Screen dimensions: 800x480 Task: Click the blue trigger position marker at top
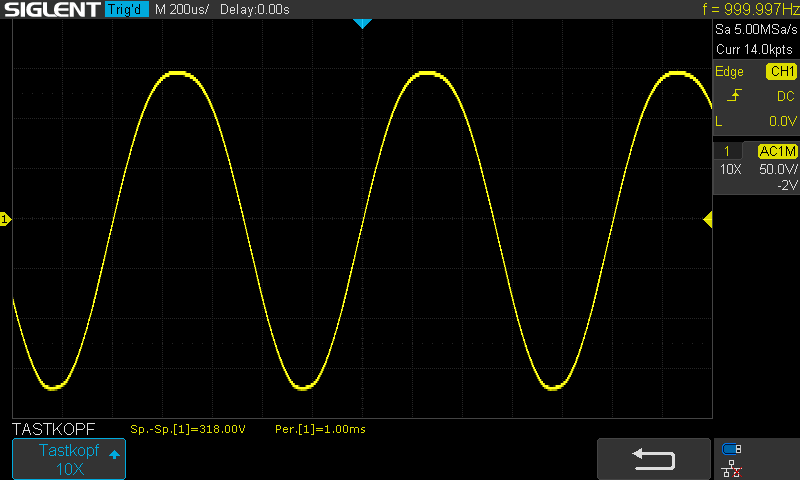pyautogui.click(x=363, y=23)
